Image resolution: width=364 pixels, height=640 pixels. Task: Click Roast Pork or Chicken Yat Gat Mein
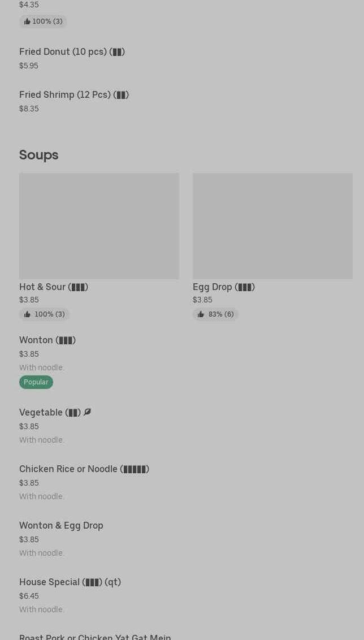pyautogui.click(x=95, y=637)
